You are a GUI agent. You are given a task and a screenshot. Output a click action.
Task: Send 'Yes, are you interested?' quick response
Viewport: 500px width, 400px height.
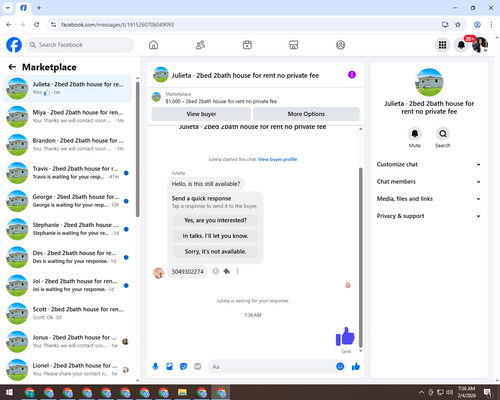coord(215,220)
